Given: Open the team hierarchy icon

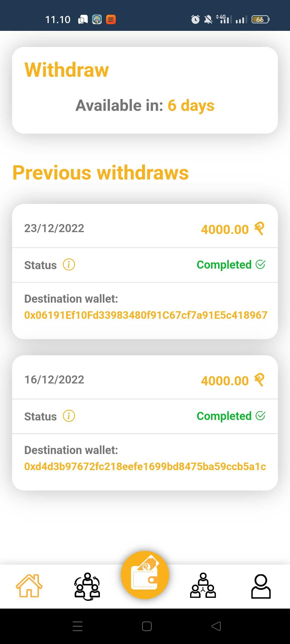Looking at the screenshot, I should 203,586.
